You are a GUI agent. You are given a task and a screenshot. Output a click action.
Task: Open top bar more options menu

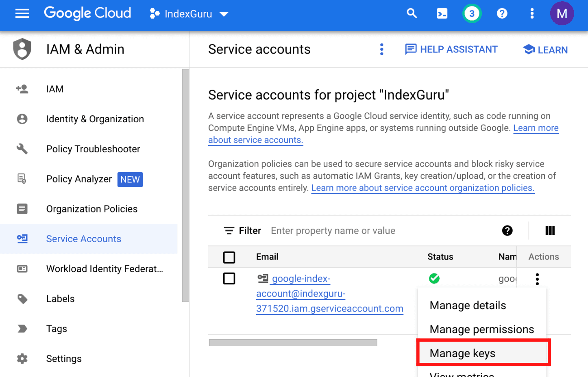point(532,14)
